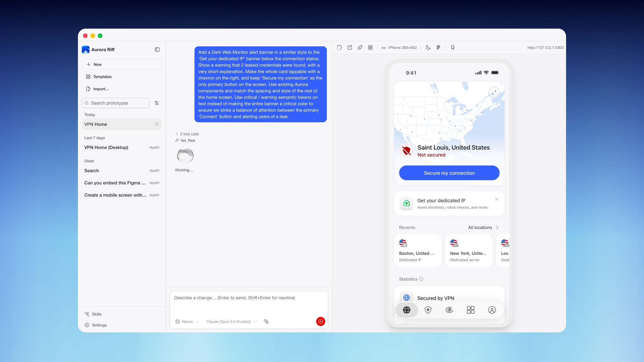The width and height of the screenshot is (644, 362).
Task: Select the Boston, United States recent card
Action: pyautogui.click(x=418, y=251)
